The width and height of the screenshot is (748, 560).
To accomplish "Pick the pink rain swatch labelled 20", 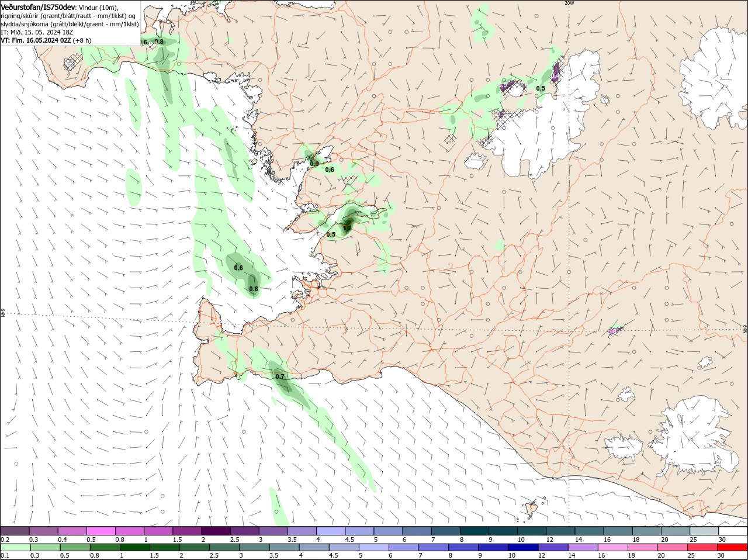I will coord(672,547).
